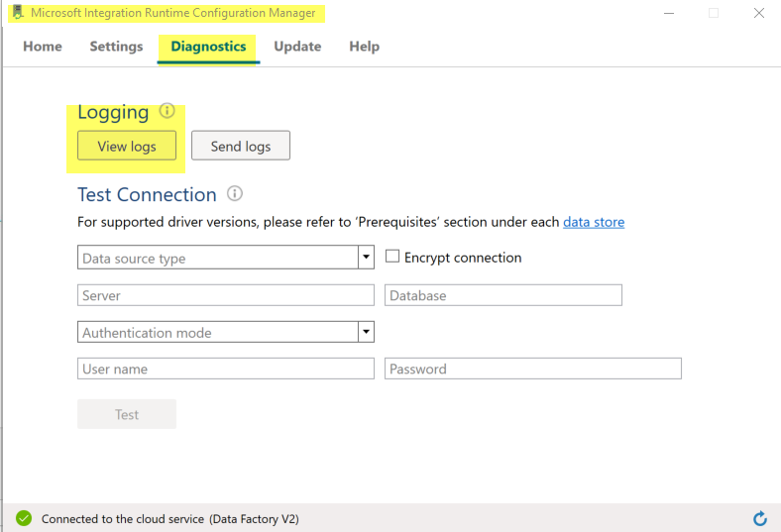Switch to the Home tab
781x532 pixels.
point(43,47)
